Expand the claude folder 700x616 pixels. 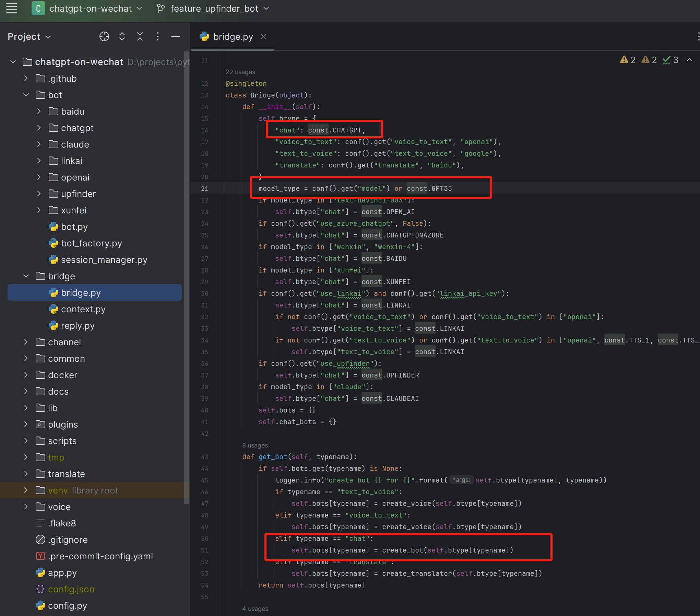pos(39,144)
